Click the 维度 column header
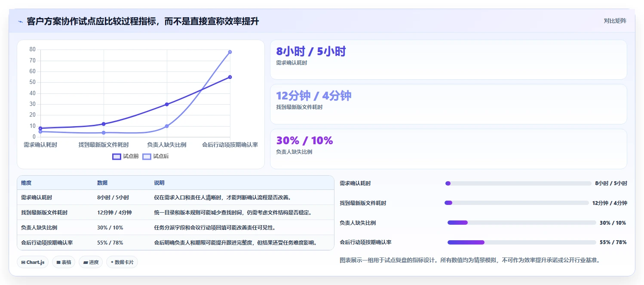The image size is (644, 285). point(26,183)
